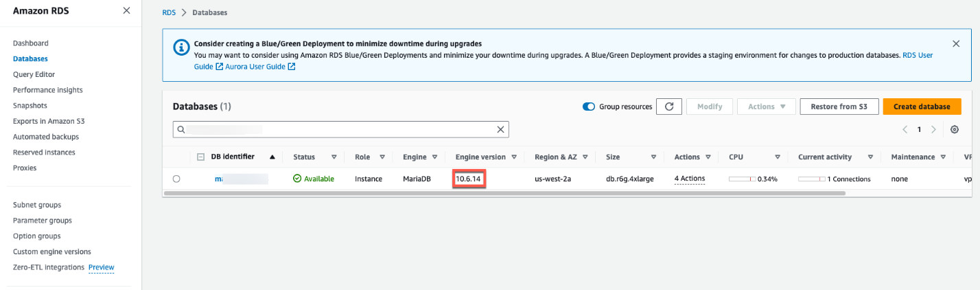Go to previous page of databases
980x290 pixels.
click(905, 129)
